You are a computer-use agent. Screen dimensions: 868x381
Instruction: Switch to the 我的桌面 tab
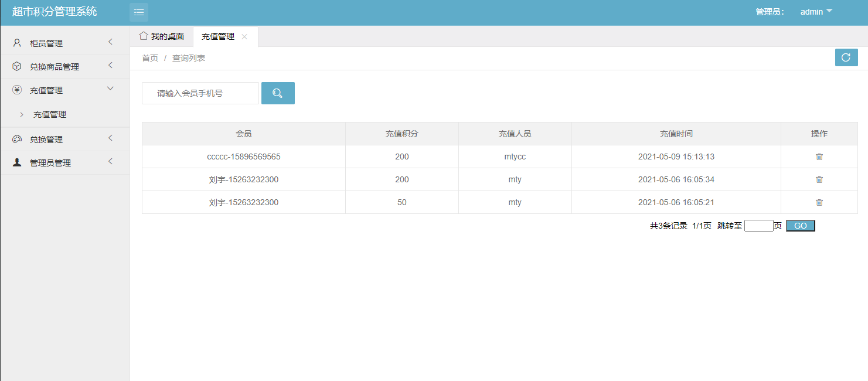(162, 36)
